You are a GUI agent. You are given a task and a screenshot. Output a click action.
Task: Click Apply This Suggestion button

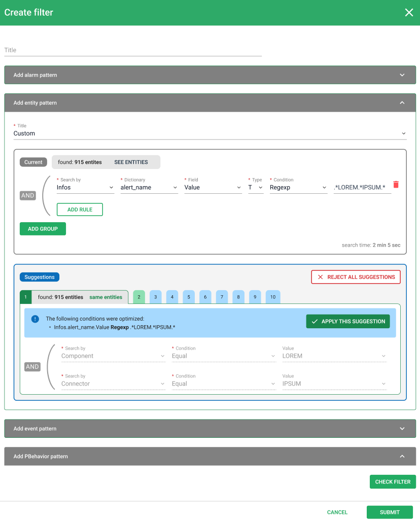click(x=348, y=322)
